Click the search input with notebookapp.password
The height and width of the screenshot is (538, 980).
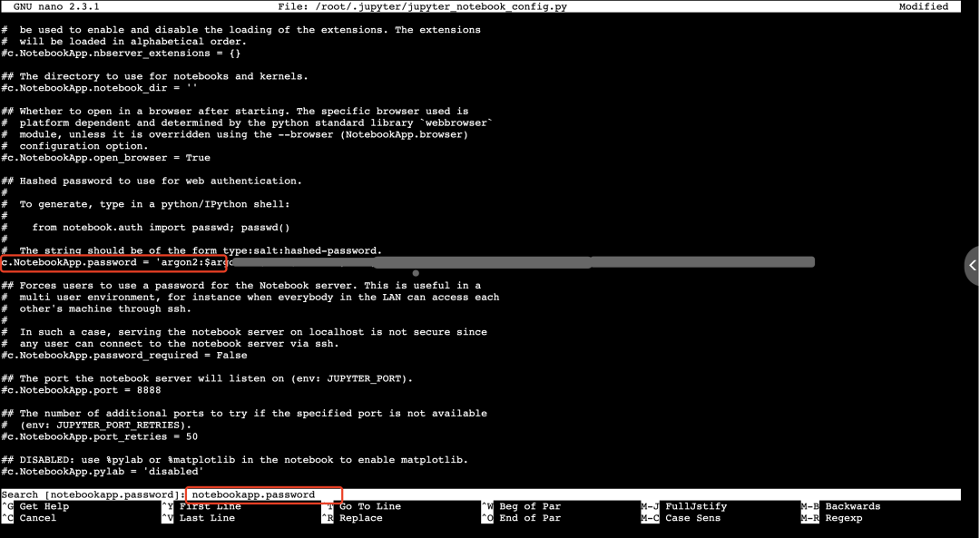264,494
